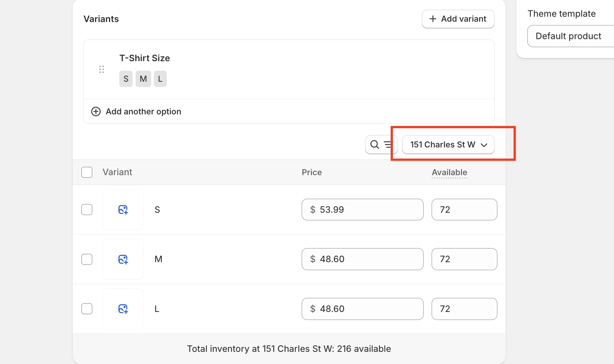Click the price field for variant S

(362, 210)
